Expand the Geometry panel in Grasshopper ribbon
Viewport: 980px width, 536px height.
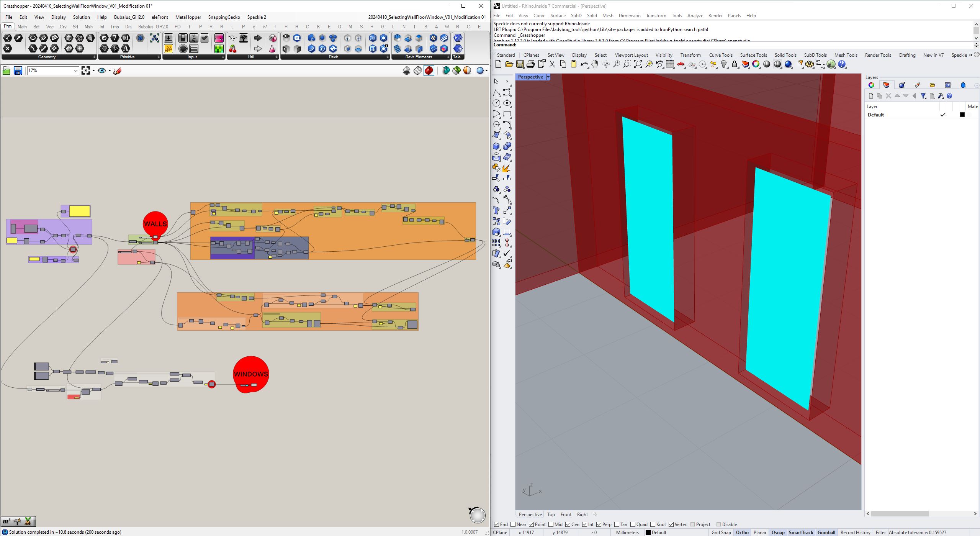click(x=94, y=57)
